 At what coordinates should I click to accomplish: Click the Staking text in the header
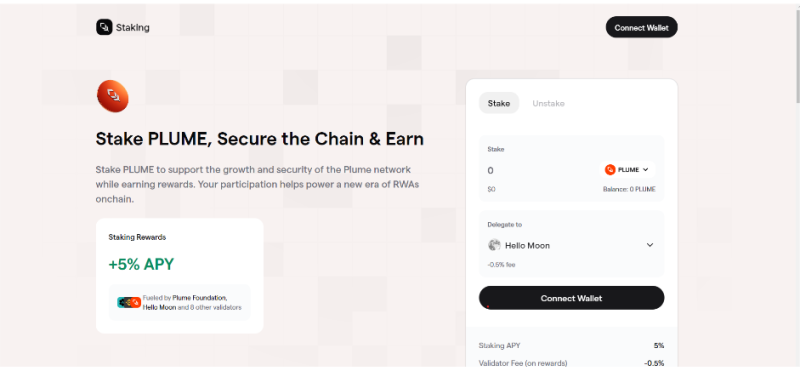coord(133,28)
